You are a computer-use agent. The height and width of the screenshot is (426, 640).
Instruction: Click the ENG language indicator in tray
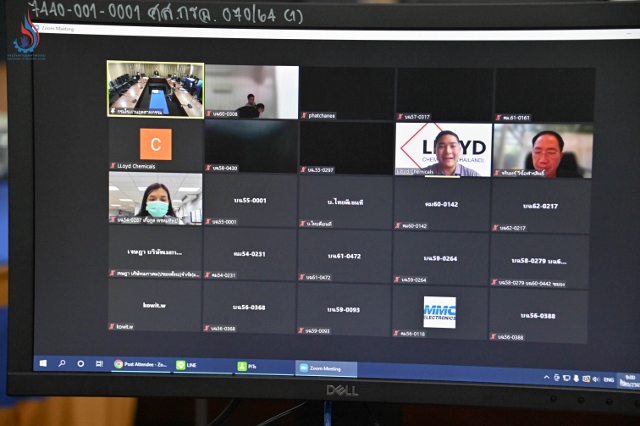[x=608, y=380]
